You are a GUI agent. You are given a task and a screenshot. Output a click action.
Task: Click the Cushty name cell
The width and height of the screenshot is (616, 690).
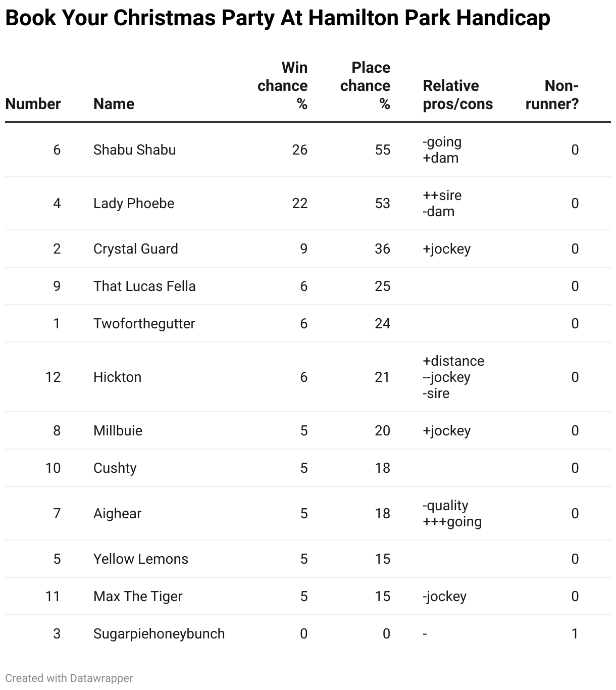(115, 468)
